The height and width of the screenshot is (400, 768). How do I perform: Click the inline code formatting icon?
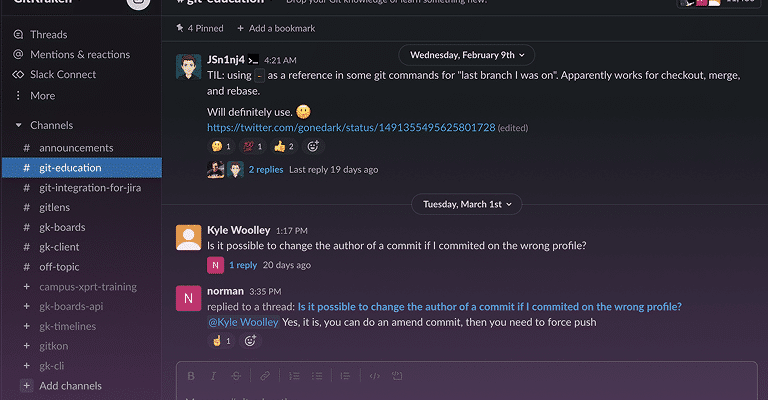point(374,376)
